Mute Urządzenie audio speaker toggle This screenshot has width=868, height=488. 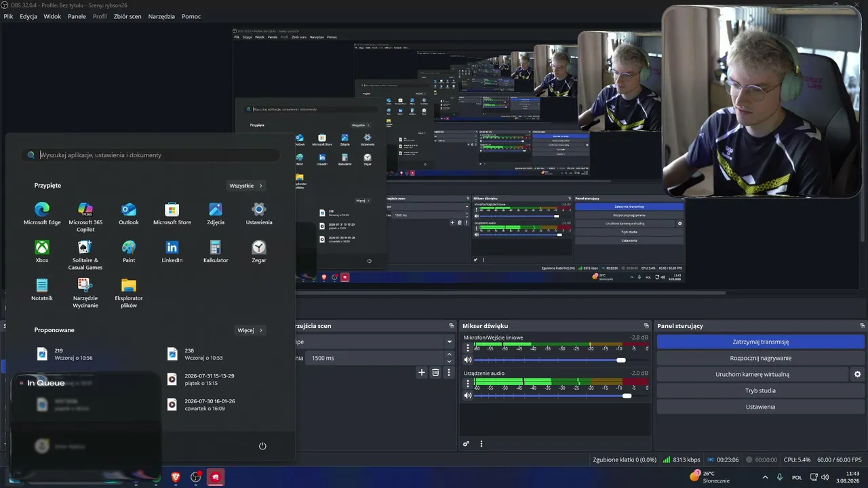click(467, 395)
